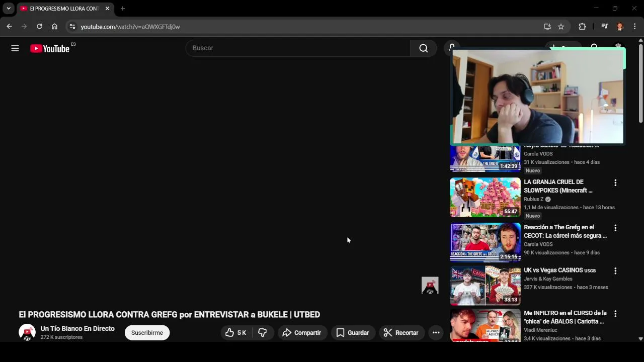Click the channel watermark in the player corner
This screenshot has height=362, width=644.
click(x=430, y=286)
